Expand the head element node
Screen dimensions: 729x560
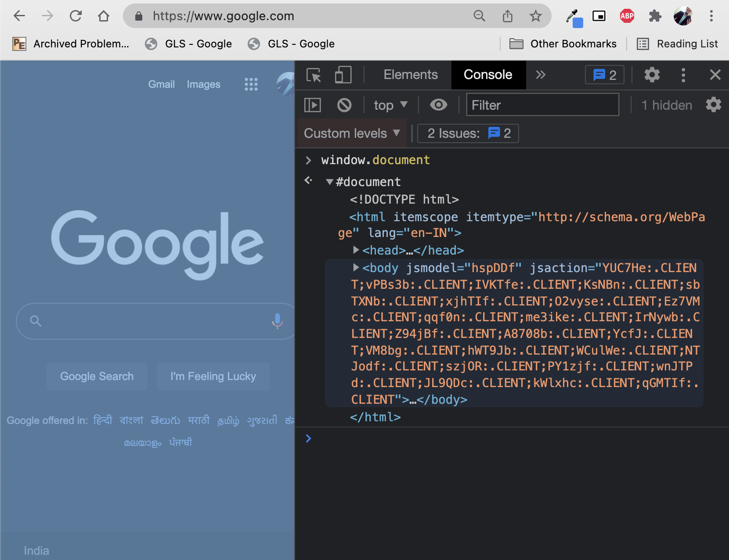pos(356,250)
